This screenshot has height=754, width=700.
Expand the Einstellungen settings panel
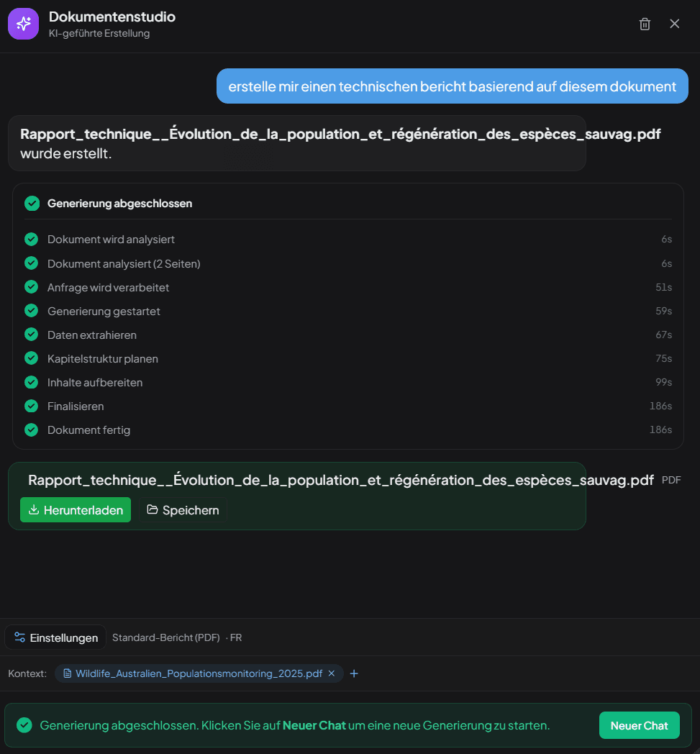(x=55, y=637)
